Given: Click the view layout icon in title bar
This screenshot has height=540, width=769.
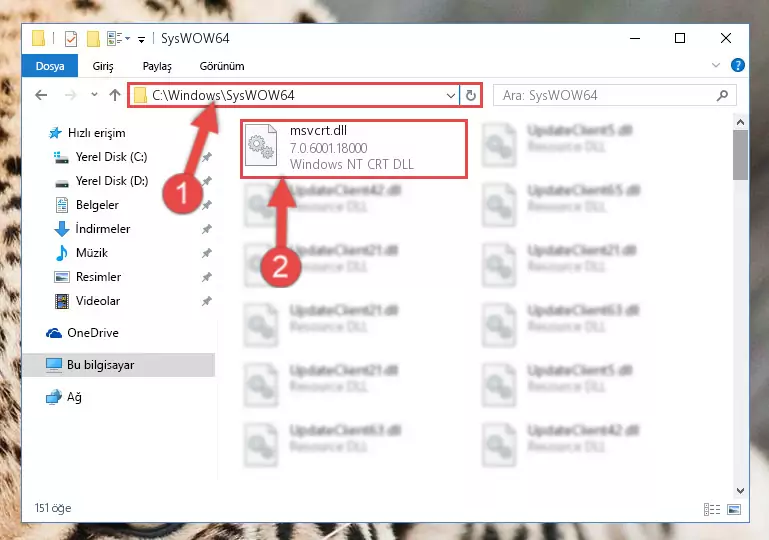Looking at the screenshot, I should 115,38.
